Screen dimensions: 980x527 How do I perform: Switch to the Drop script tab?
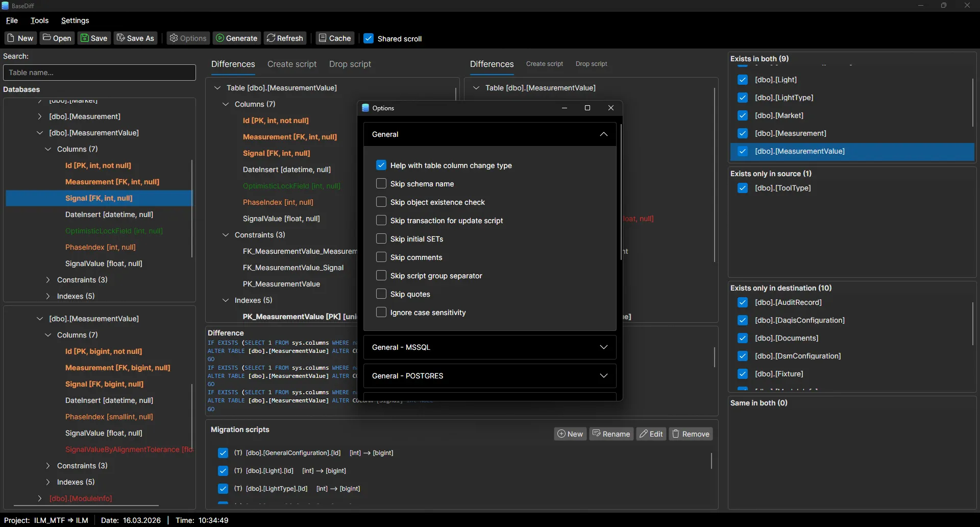pos(350,64)
